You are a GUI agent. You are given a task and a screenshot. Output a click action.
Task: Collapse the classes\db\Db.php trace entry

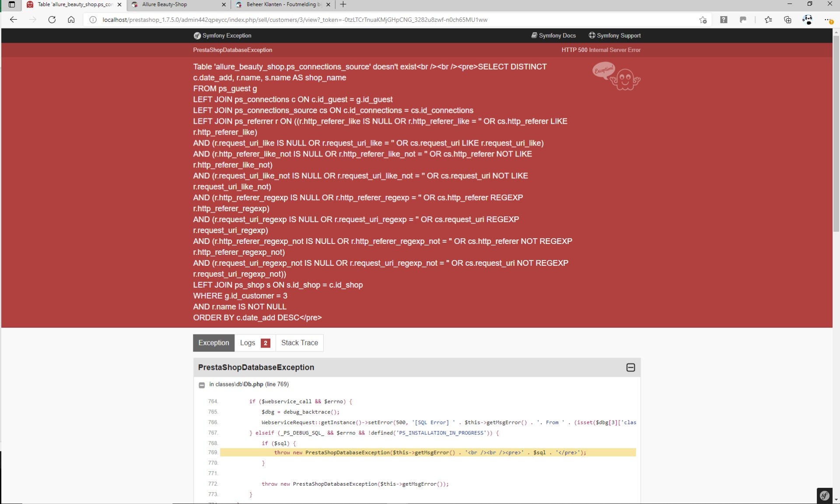click(x=202, y=385)
